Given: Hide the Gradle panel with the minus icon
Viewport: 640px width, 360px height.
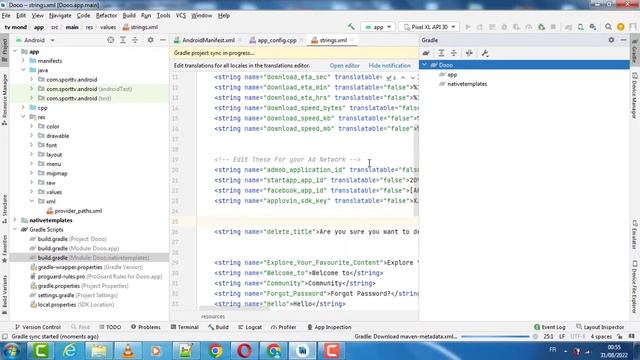Looking at the screenshot, I should pyautogui.click(x=623, y=40).
